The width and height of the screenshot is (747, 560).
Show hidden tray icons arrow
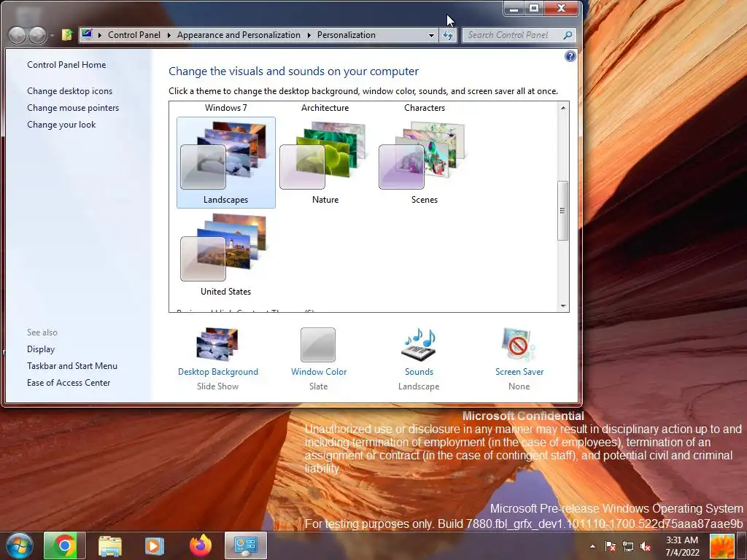pyautogui.click(x=592, y=546)
